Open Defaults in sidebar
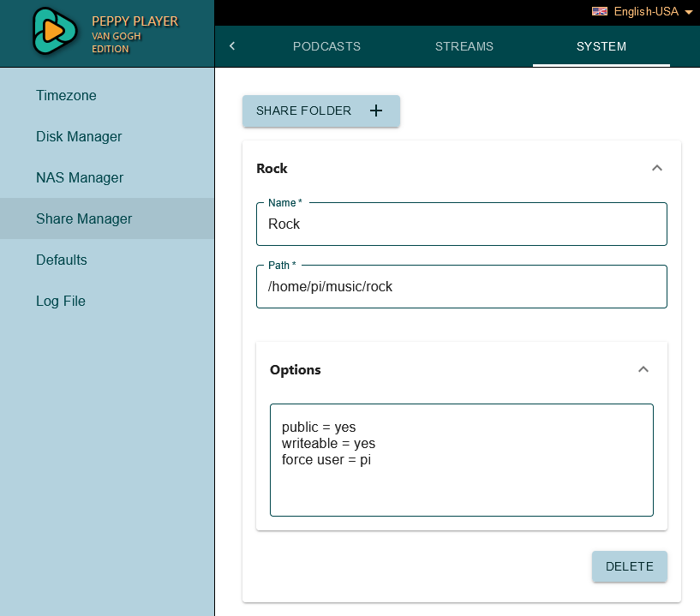The width and height of the screenshot is (700, 616). click(107, 260)
